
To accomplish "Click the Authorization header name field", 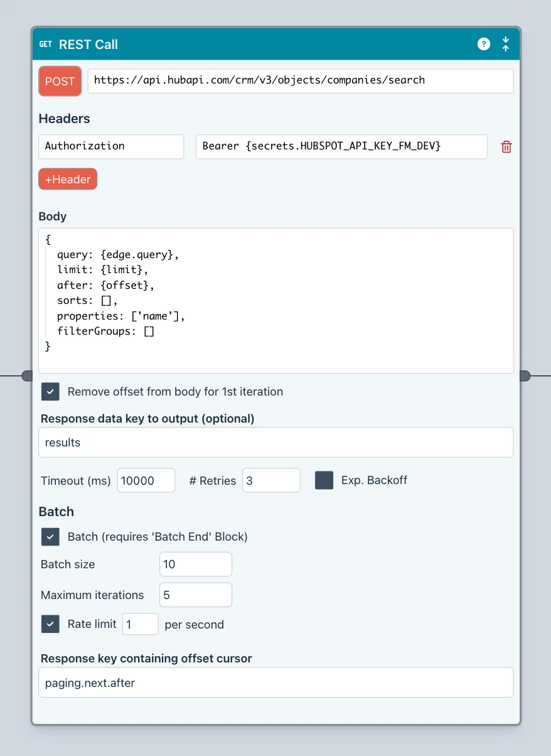I will point(111,146).
